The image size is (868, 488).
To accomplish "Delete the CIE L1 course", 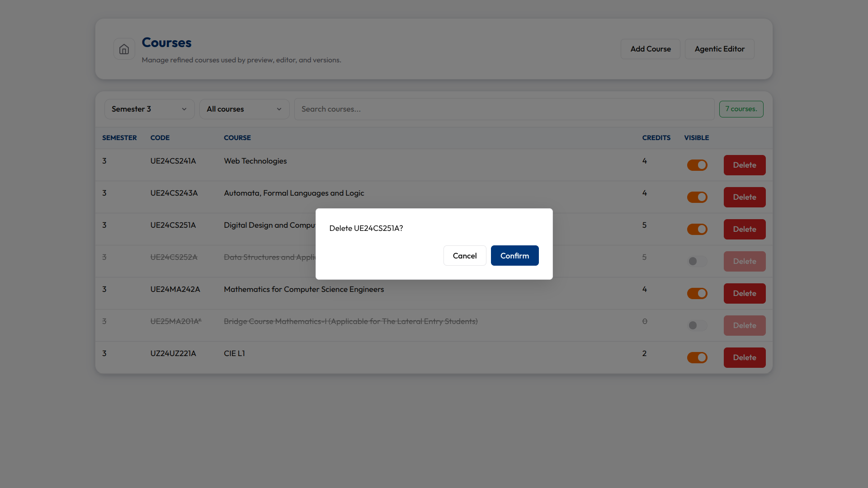I will pyautogui.click(x=745, y=357).
